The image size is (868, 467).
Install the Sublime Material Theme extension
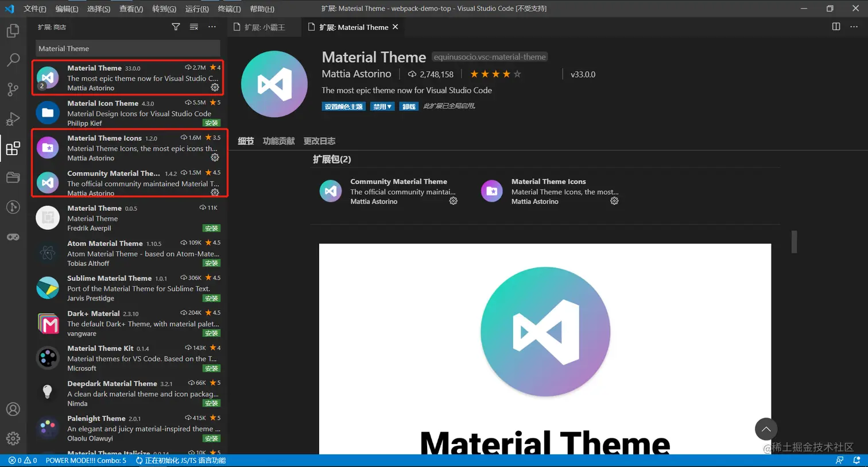click(212, 298)
